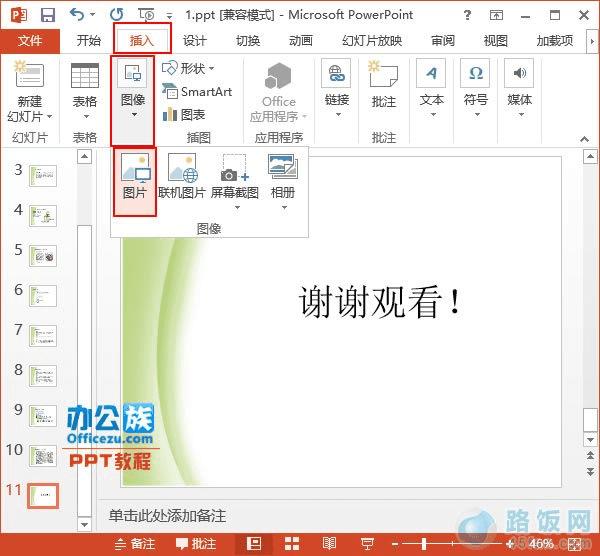Open the 加载项 tab
The height and width of the screenshot is (556, 600).
point(555,41)
